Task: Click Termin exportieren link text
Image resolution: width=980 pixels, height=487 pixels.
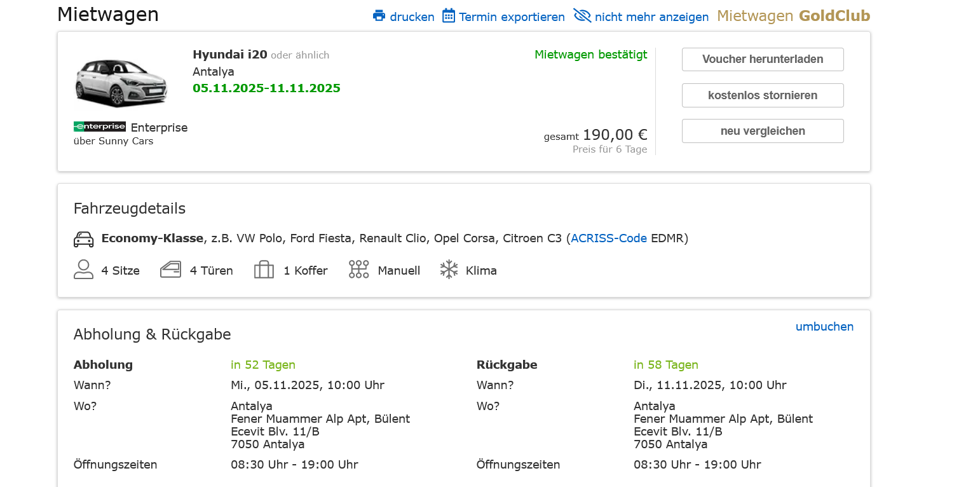Action: point(512,17)
